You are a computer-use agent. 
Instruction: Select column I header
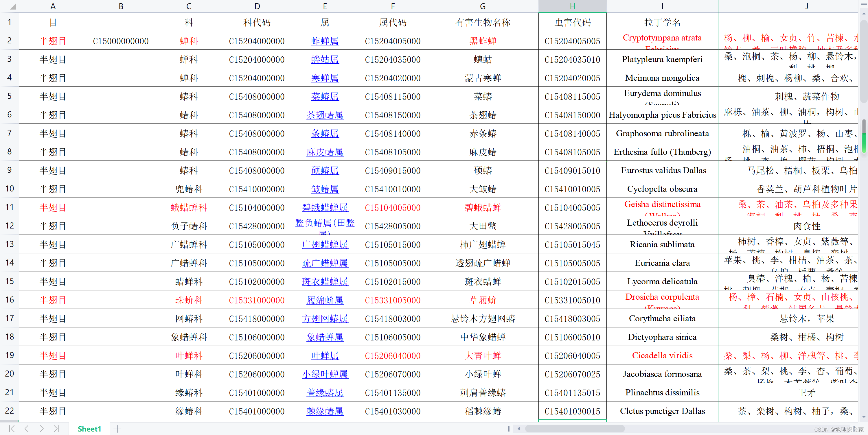pyautogui.click(x=662, y=6)
